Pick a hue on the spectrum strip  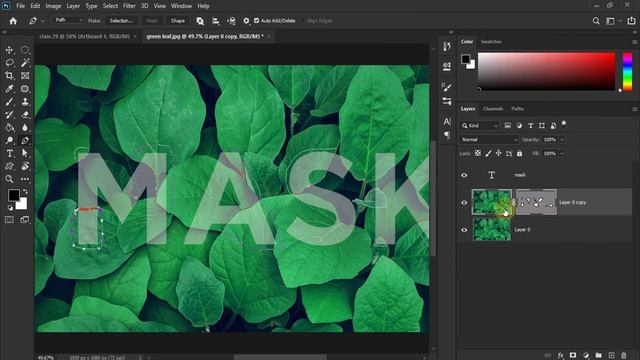pos(627,71)
